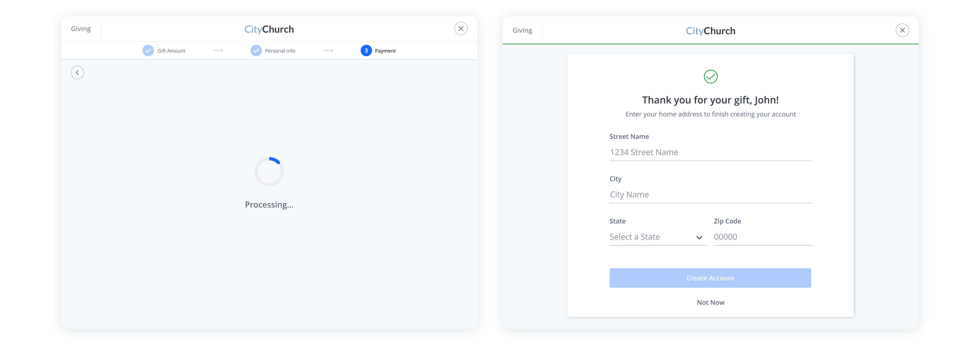Focus the Street Name input field
This screenshot has width=980, height=345.
(710, 152)
